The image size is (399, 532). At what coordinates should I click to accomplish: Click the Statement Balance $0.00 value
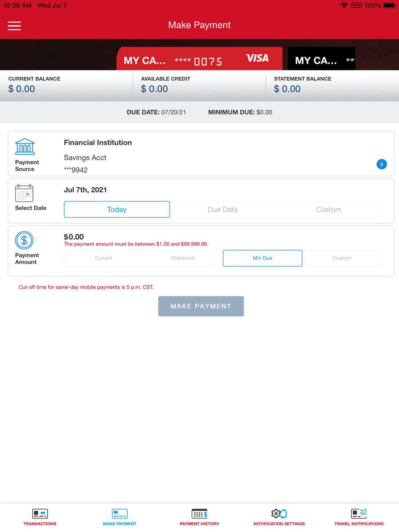[x=287, y=89]
